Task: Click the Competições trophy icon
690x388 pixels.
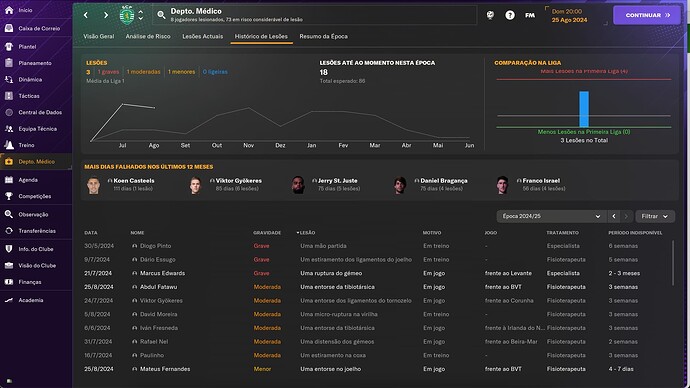Action: pyautogui.click(x=9, y=196)
